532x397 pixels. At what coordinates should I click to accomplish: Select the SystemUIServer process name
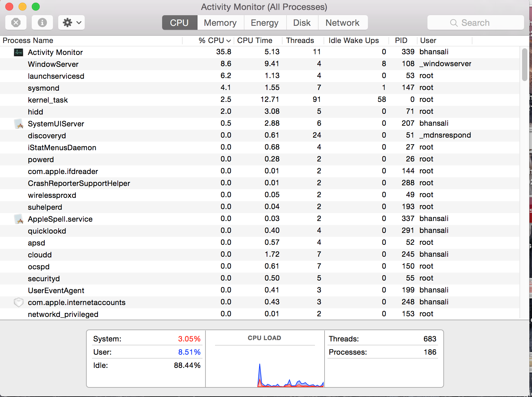pos(56,124)
